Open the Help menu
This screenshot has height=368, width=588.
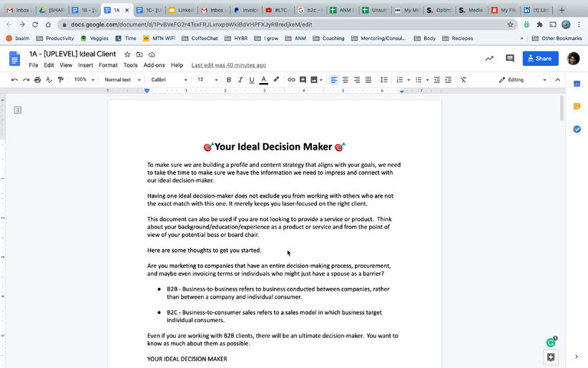(x=177, y=65)
